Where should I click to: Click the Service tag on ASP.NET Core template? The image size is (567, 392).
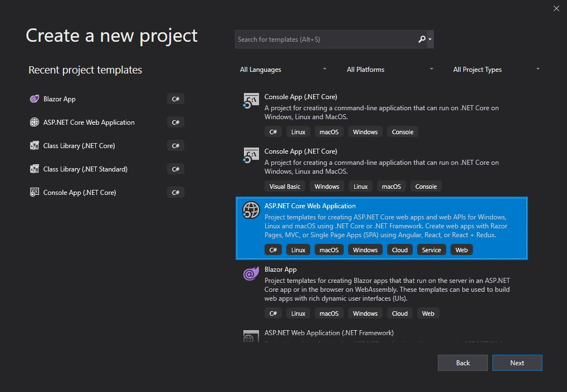[432, 250]
